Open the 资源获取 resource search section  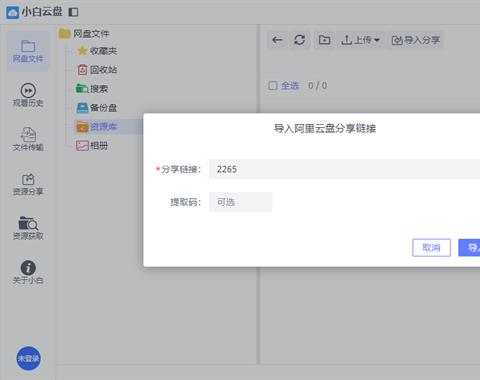coord(28,228)
